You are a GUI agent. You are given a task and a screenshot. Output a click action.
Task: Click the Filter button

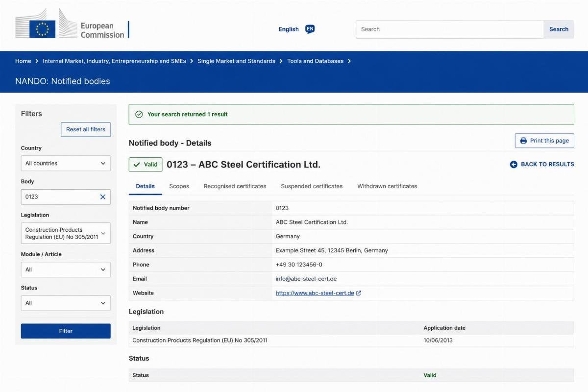[66, 331]
